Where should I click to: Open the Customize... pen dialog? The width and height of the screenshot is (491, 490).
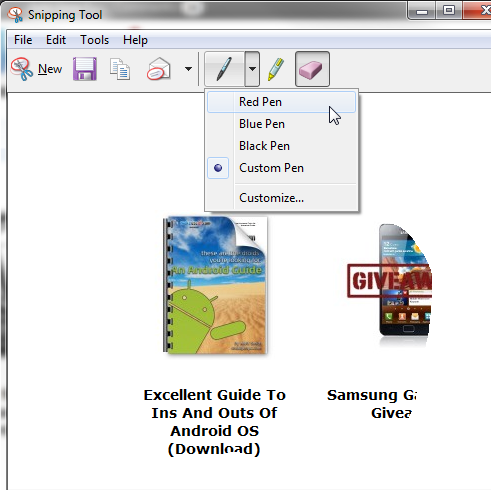tap(281, 198)
